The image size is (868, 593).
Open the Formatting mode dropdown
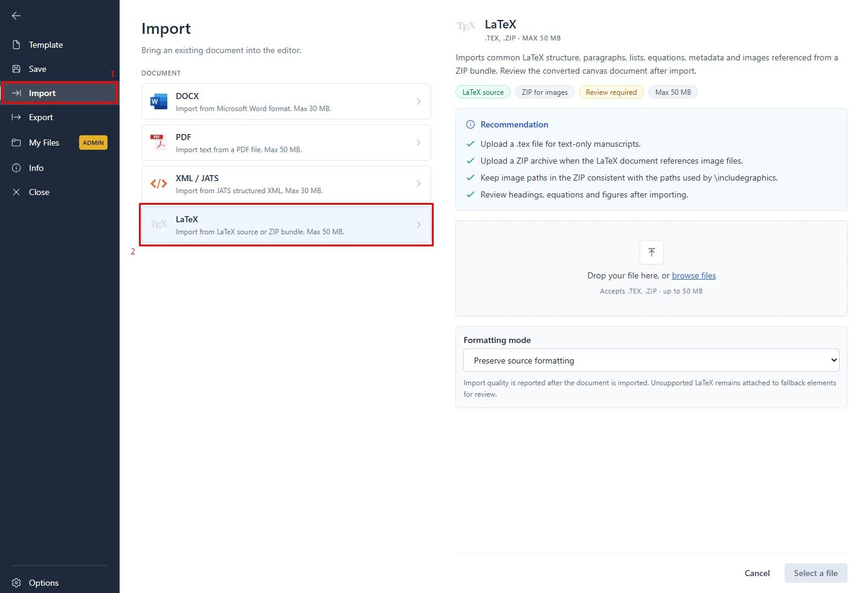coord(651,361)
